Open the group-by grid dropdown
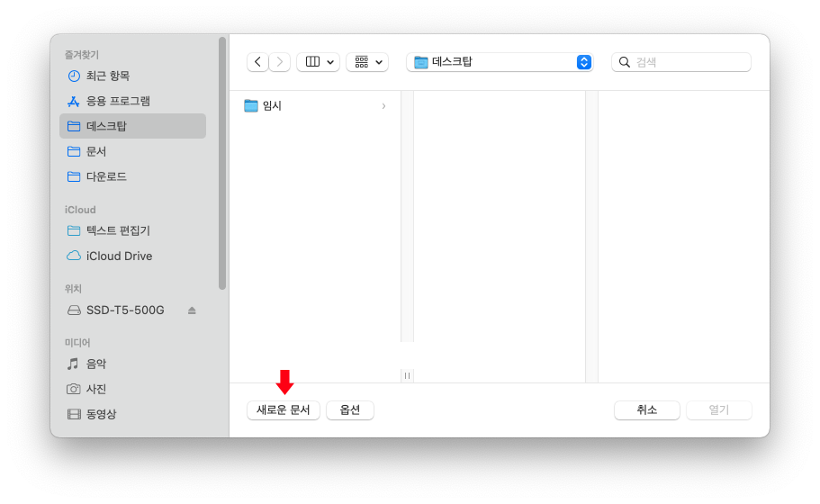Viewport: 820px width, 504px height. point(367,62)
